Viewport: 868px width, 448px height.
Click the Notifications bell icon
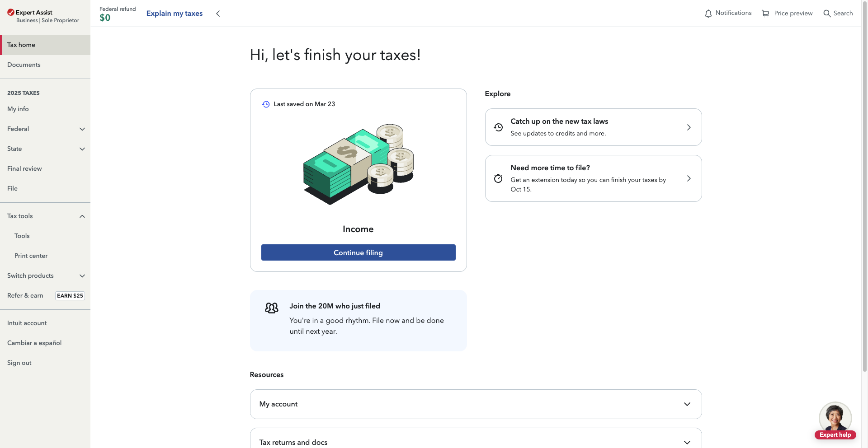(x=708, y=14)
